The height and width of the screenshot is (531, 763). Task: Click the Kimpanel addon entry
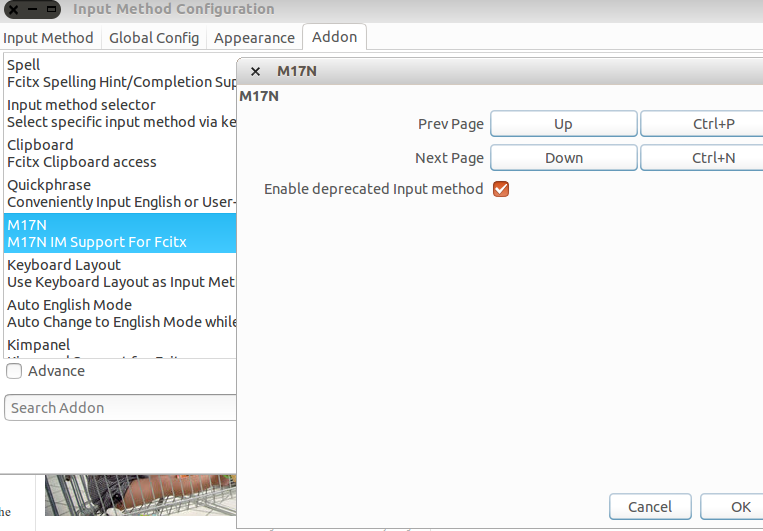pyautogui.click(x=120, y=346)
